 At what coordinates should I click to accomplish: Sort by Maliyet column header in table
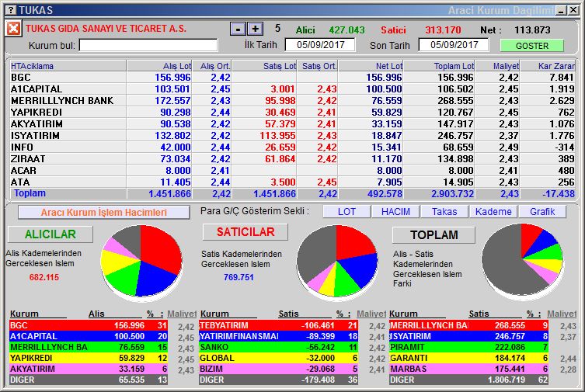click(497, 66)
